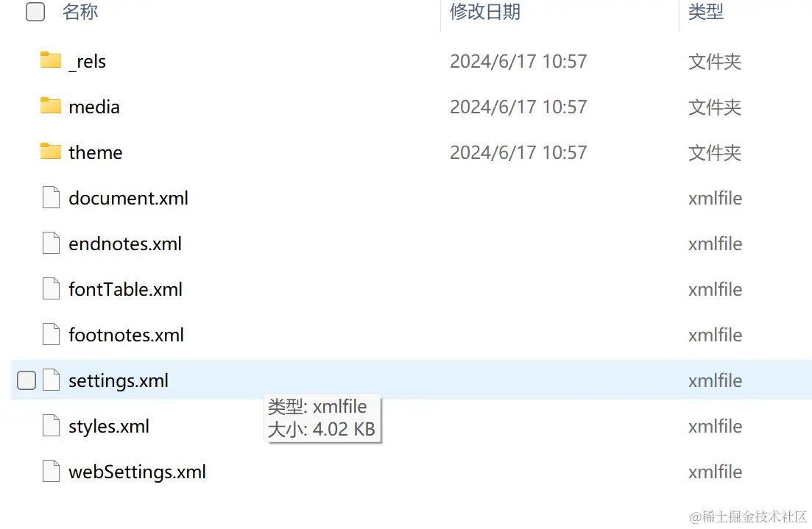Viewport: 812px width, 529px height.
Task: Select the _rels folder icon
Action: 51,60
